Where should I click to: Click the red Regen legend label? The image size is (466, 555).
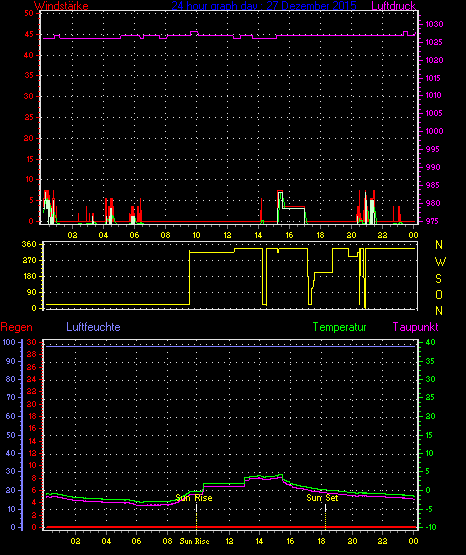click(16, 327)
